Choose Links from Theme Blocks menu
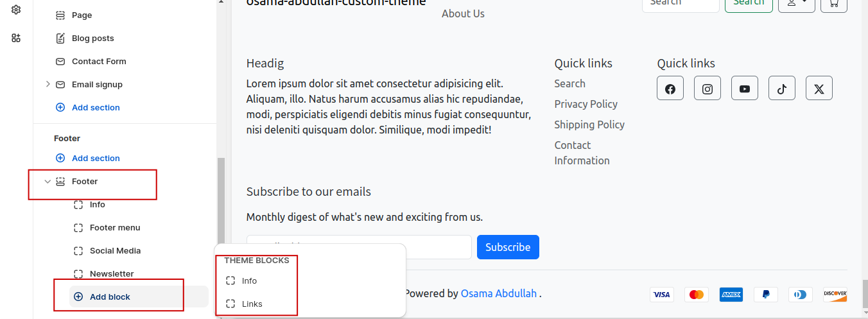868x319 pixels. [252, 304]
